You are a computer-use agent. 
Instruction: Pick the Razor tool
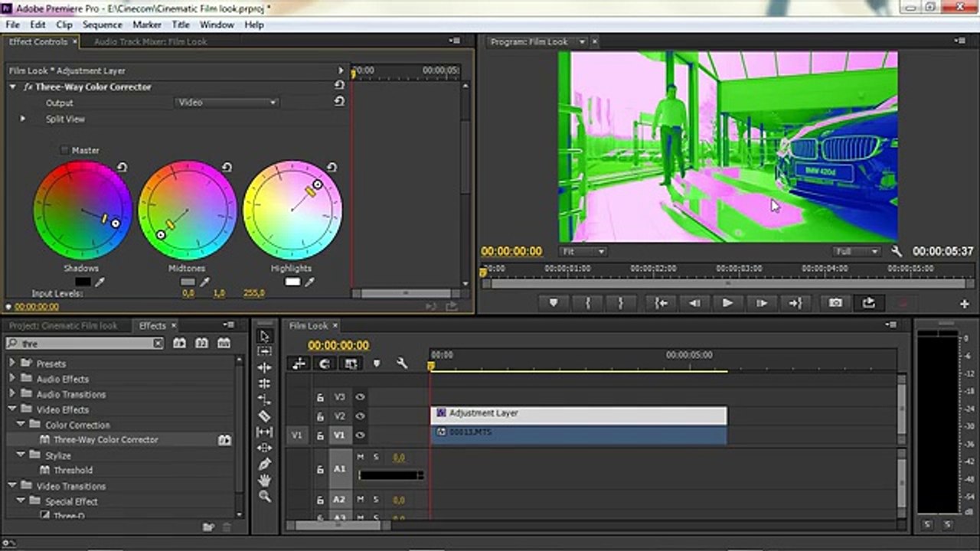click(x=265, y=416)
